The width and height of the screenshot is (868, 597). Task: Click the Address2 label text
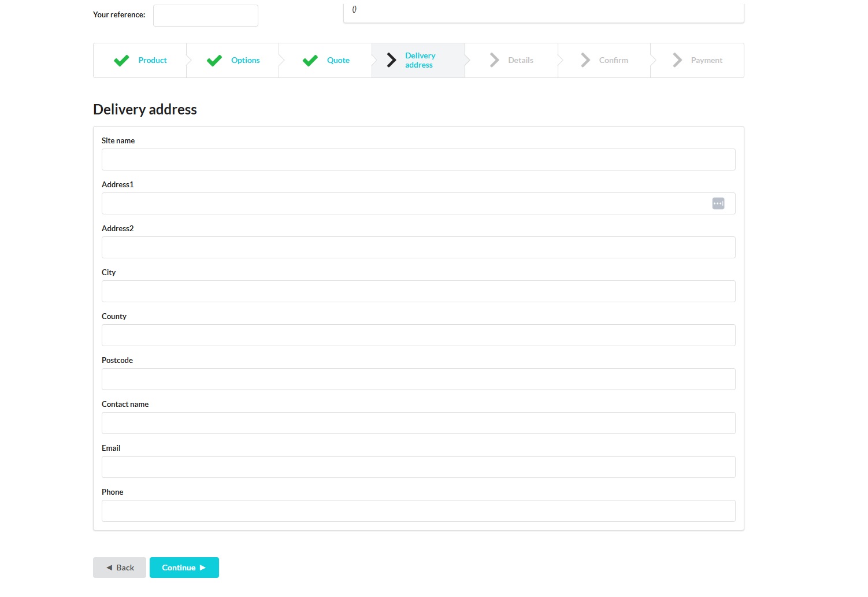[x=117, y=228]
